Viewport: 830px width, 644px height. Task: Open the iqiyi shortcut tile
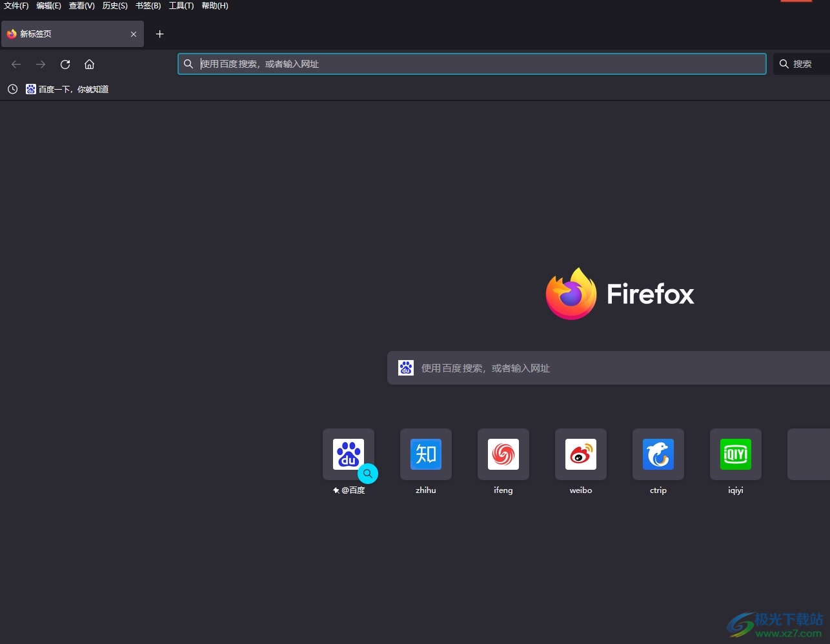click(736, 454)
